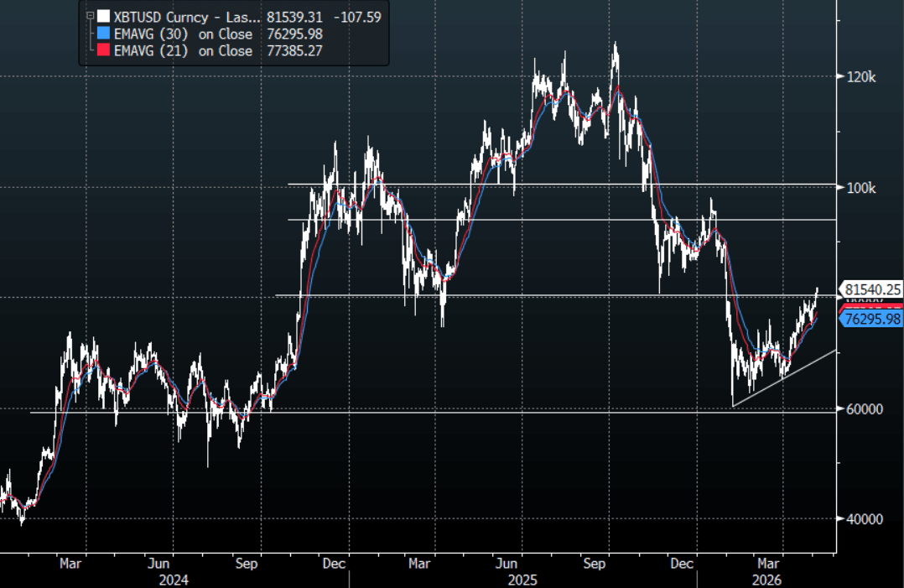Click the 60000 price axis label
This screenshot has width=904, height=588.
(x=865, y=408)
